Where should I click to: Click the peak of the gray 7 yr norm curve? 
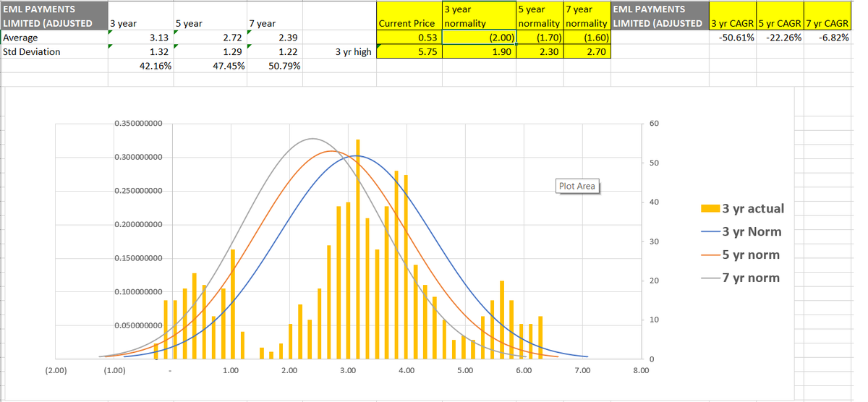(312, 138)
